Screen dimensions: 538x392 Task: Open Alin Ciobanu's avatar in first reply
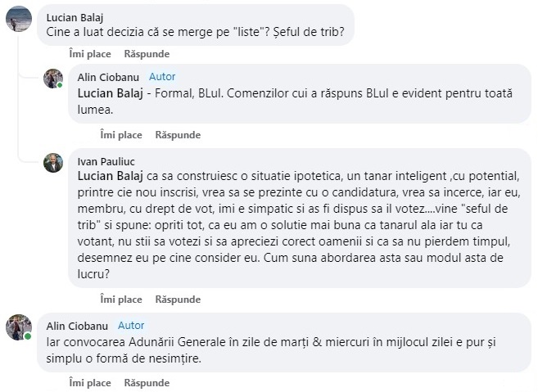coord(53,79)
